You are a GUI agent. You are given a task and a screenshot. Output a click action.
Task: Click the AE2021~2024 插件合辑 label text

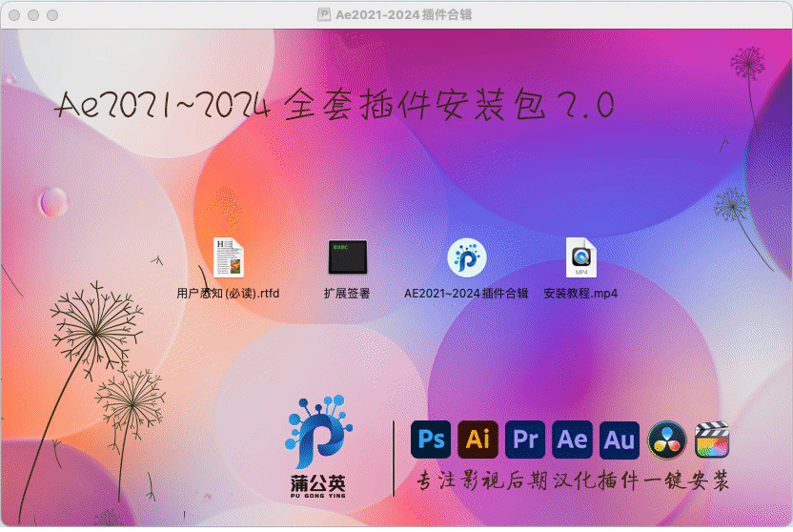coord(466,294)
